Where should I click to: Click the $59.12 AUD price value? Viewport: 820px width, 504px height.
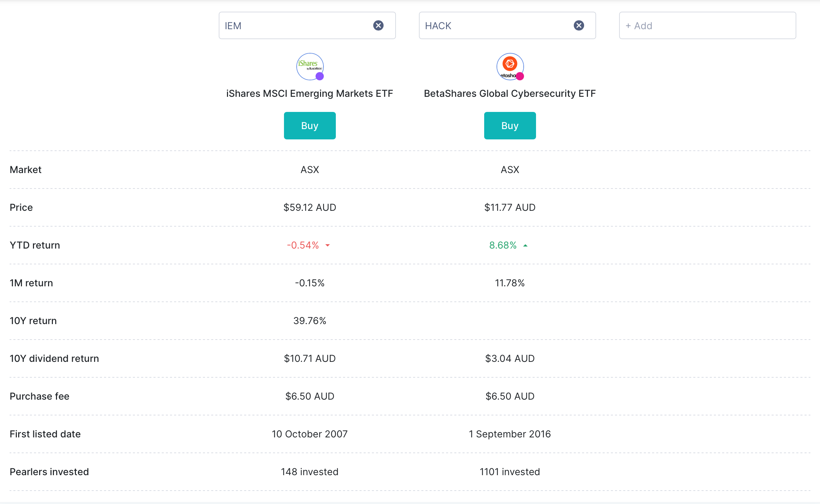310,207
